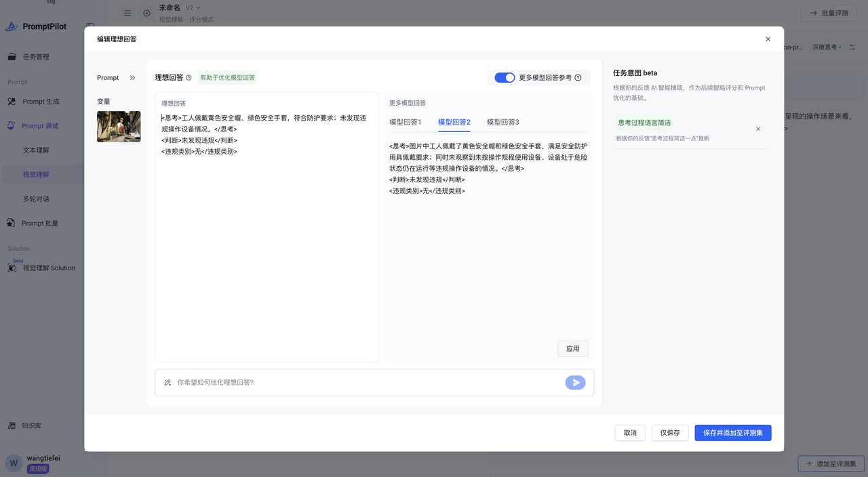Select the 模型回答2 tab
868x477 pixels.
point(454,122)
